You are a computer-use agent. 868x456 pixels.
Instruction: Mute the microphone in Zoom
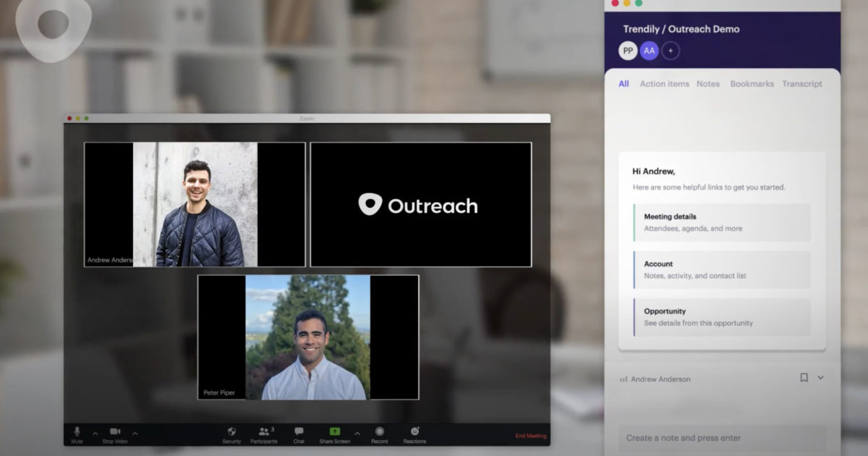(77, 431)
